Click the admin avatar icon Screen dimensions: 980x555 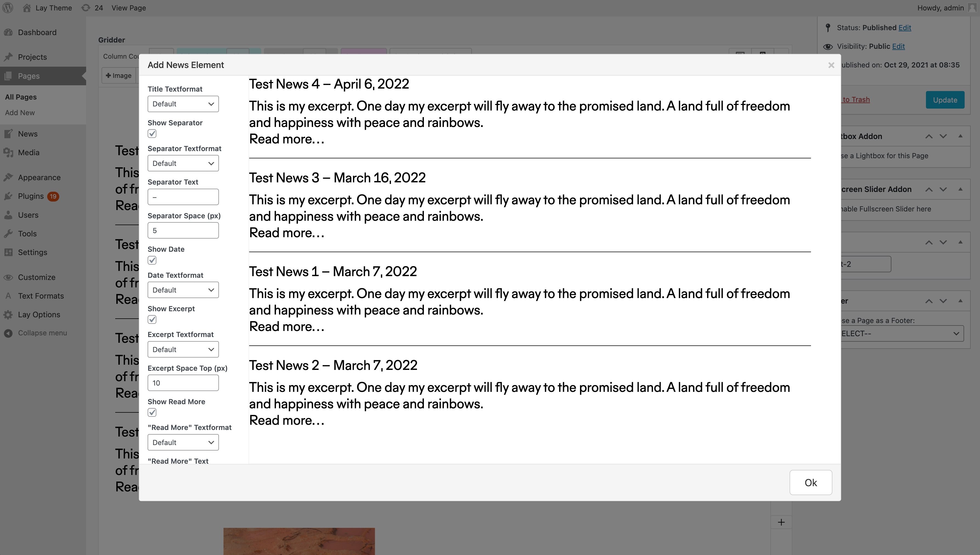[972, 8]
